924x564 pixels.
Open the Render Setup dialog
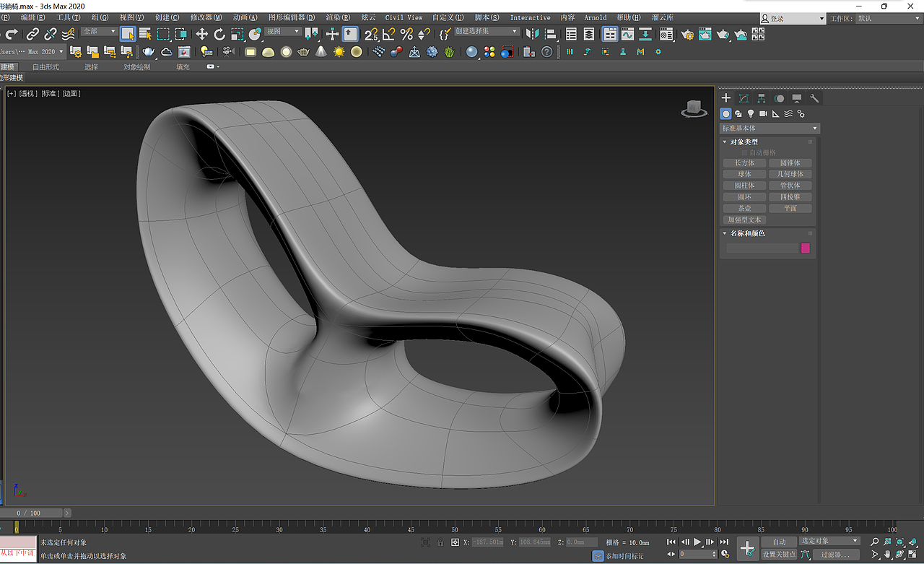(x=687, y=34)
